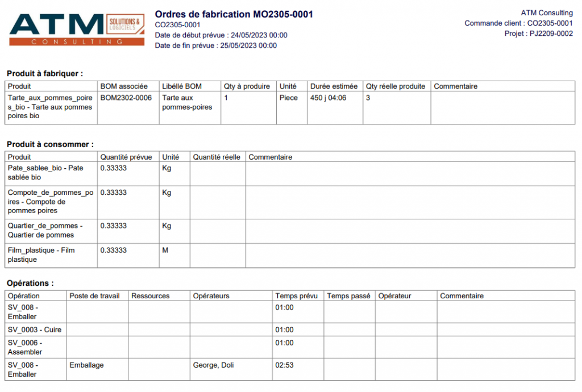
Task: Click Tarte_aux_pommes_poires_bio product cell
Action: (x=50, y=107)
